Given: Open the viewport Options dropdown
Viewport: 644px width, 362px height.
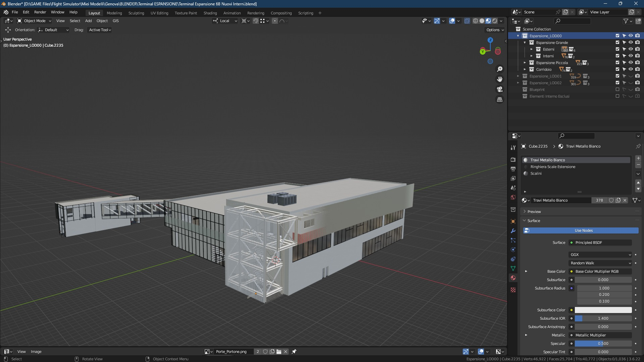Looking at the screenshot, I should click(495, 30).
